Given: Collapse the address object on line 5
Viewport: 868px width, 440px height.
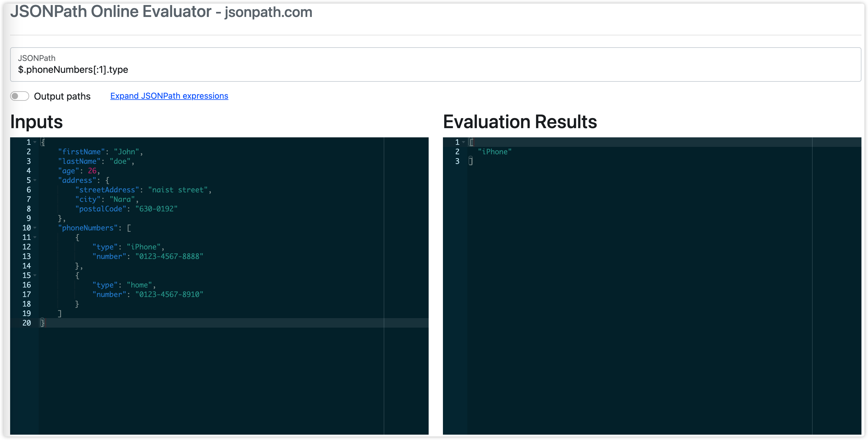Looking at the screenshot, I should point(35,180).
